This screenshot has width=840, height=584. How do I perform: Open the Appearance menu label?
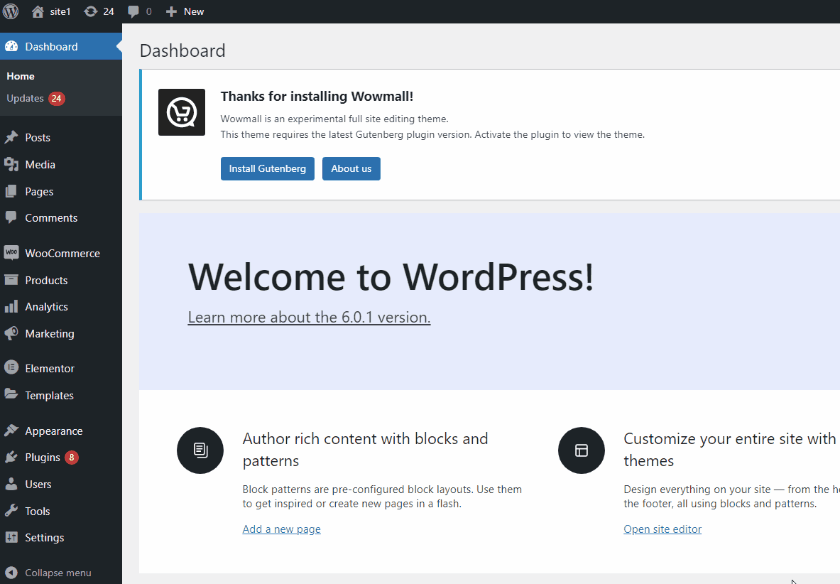click(x=54, y=431)
